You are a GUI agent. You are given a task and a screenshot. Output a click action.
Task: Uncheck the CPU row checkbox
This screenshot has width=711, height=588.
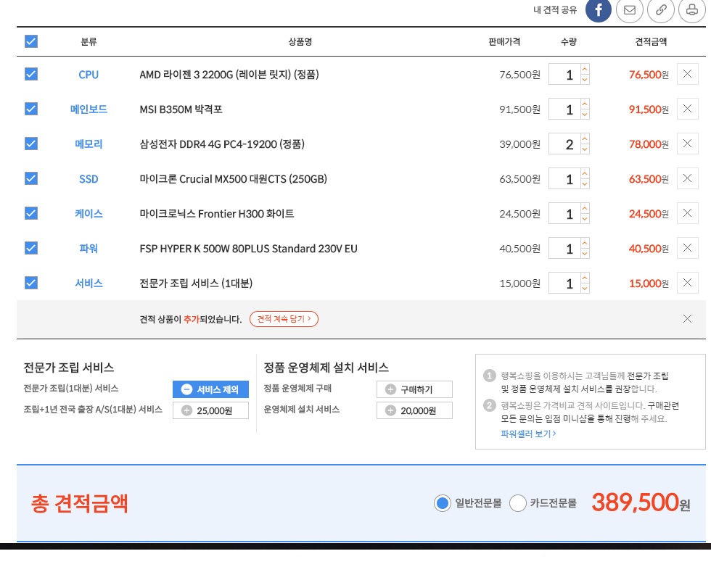click(x=31, y=74)
